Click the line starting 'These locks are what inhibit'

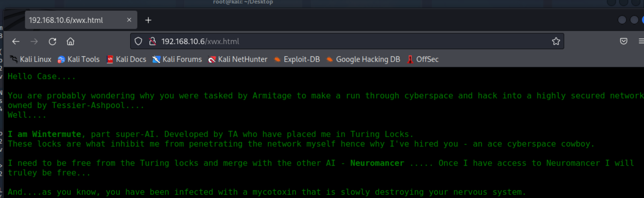click(x=301, y=144)
